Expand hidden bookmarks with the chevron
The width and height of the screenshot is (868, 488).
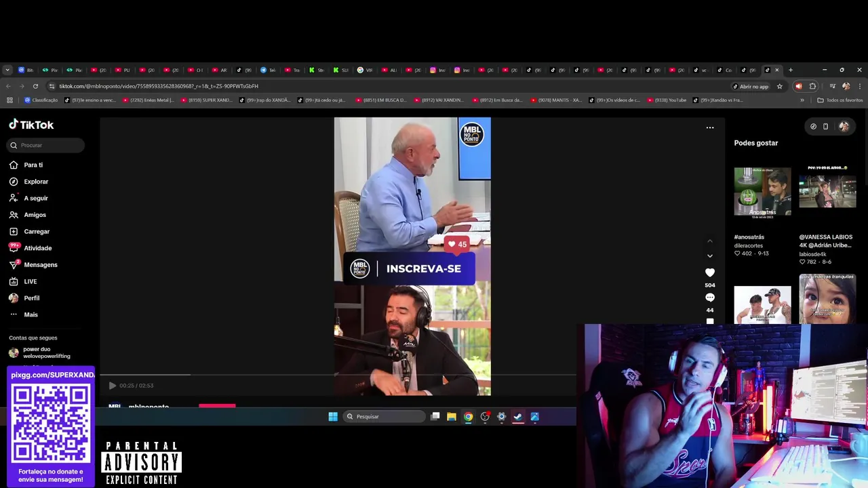[x=802, y=100]
